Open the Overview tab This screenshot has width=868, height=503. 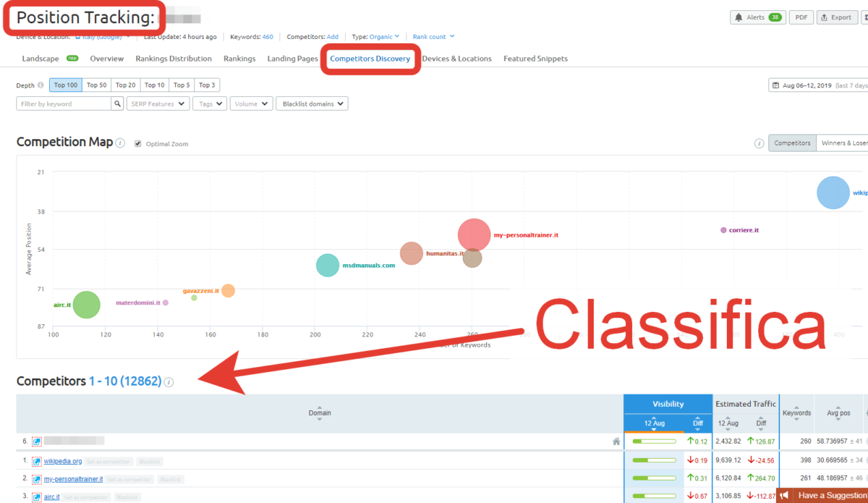106,59
